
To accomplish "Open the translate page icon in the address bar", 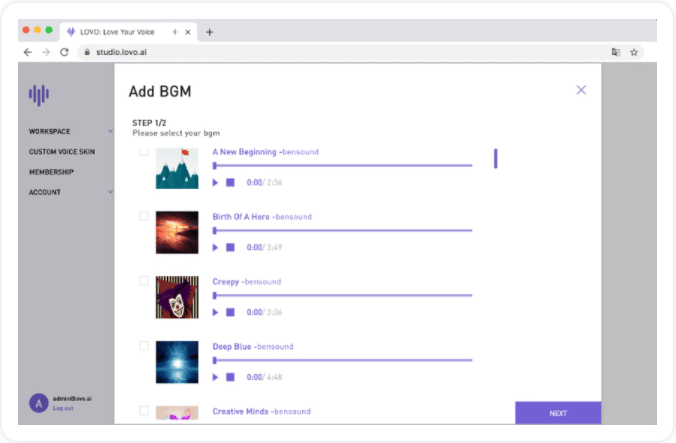I will 616,52.
